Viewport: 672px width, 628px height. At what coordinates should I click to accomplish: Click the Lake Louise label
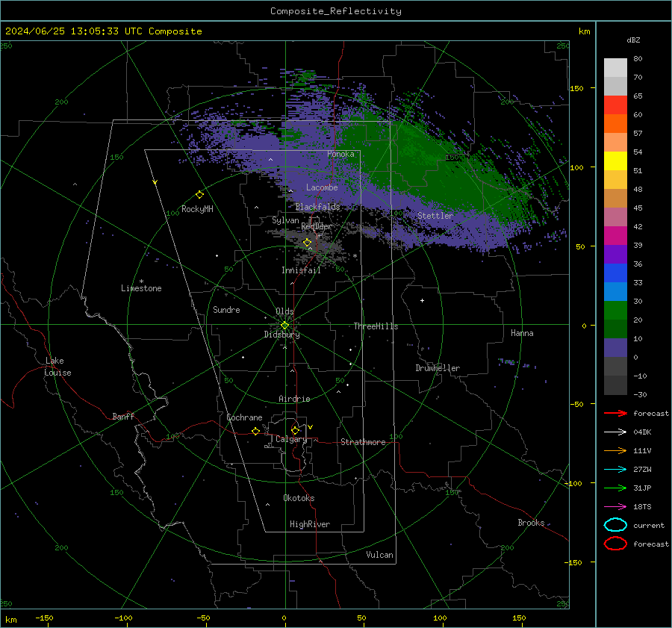pyautogui.click(x=57, y=367)
